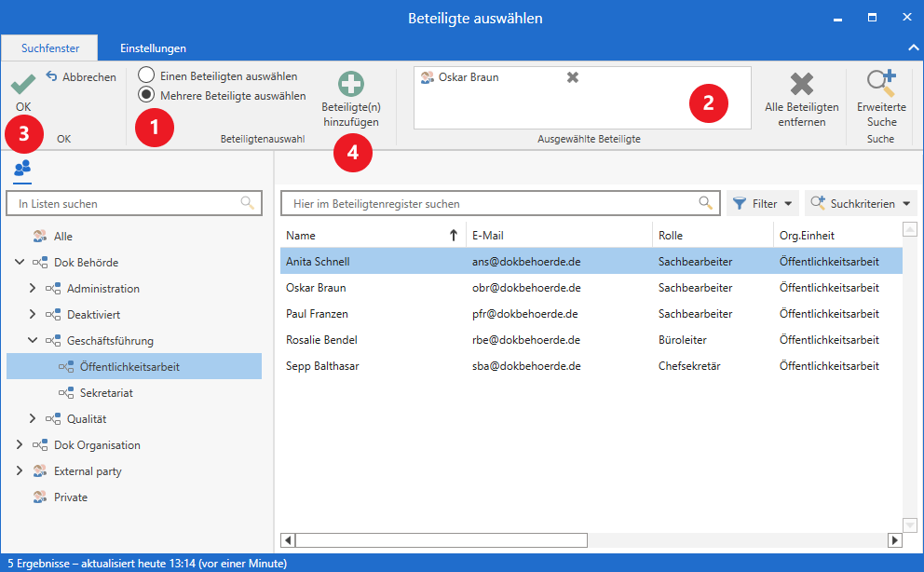Viewport: 924px width, 572px height.
Task: Collapse the Geschäftsführung tree node
Action: (x=33, y=341)
